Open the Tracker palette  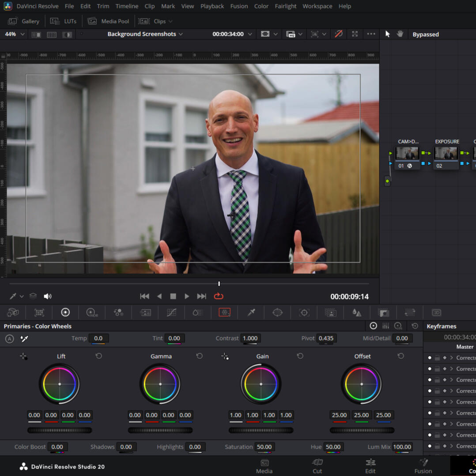click(x=304, y=313)
